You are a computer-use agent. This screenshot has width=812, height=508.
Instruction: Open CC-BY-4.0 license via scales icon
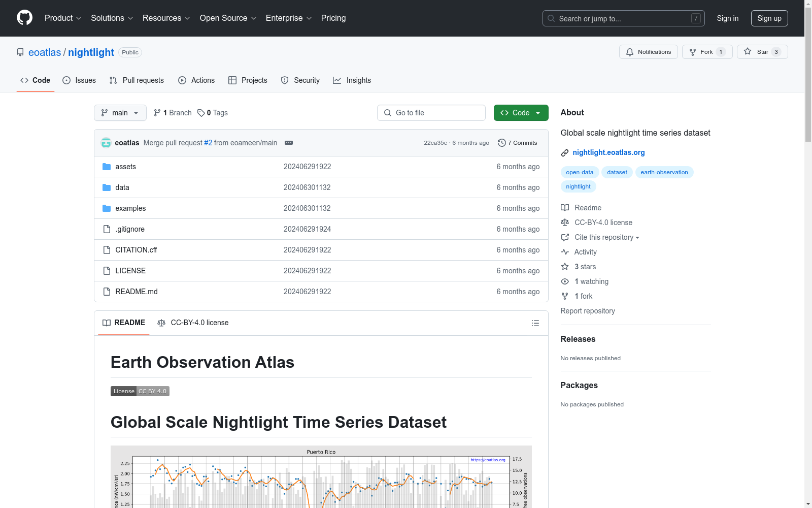pyautogui.click(x=565, y=223)
